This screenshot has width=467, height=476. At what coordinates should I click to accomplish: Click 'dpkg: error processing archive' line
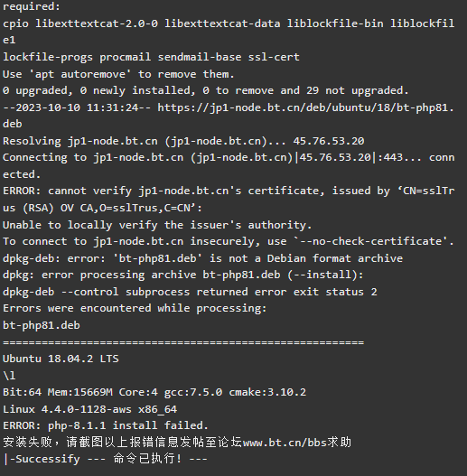click(x=183, y=275)
